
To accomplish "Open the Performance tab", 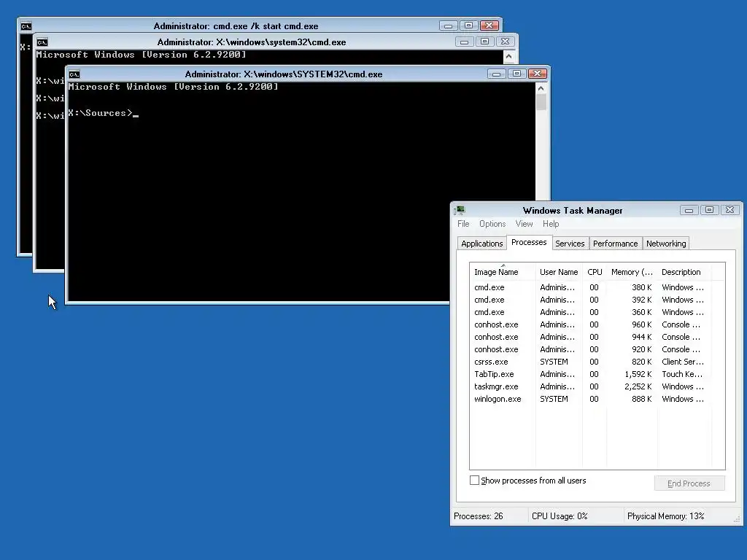I will click(x=615, y=244).
